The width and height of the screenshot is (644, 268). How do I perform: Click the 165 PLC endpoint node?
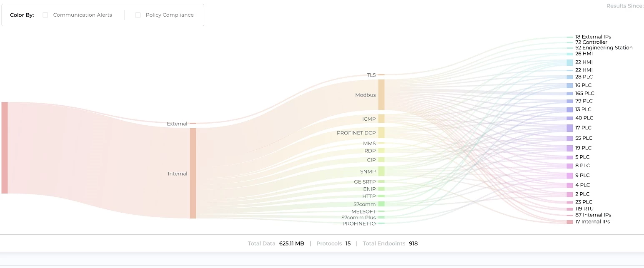[x=570, y=94]
